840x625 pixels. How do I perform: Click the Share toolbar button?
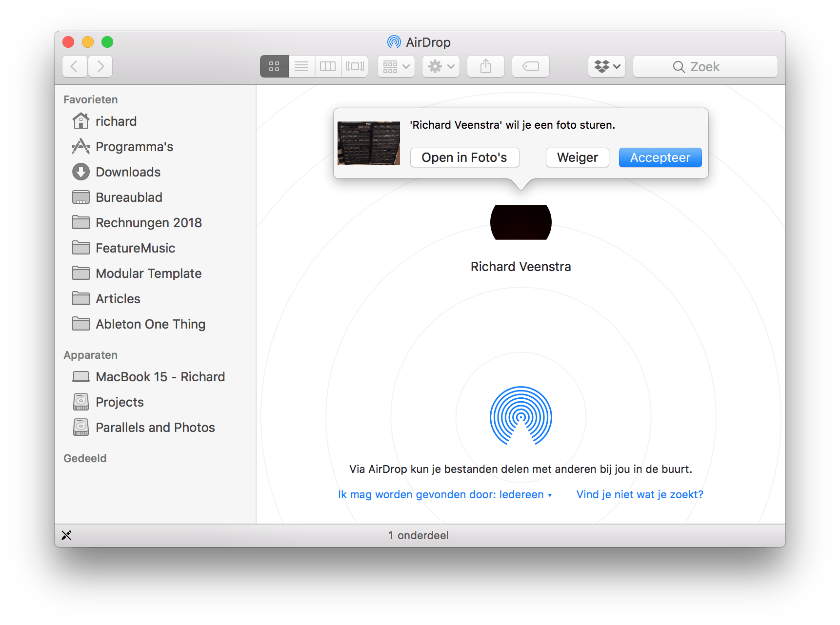click(x=486, y=66)
